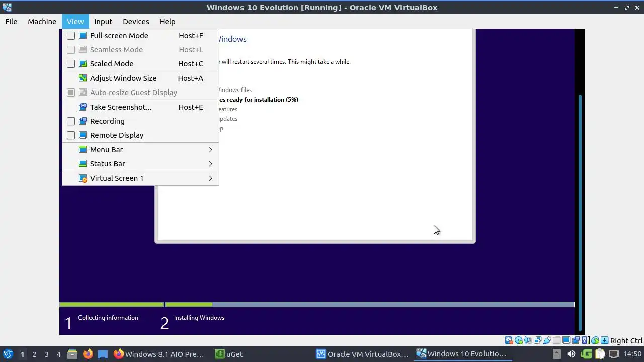Click the wired network tray icon

pos(614,354)
